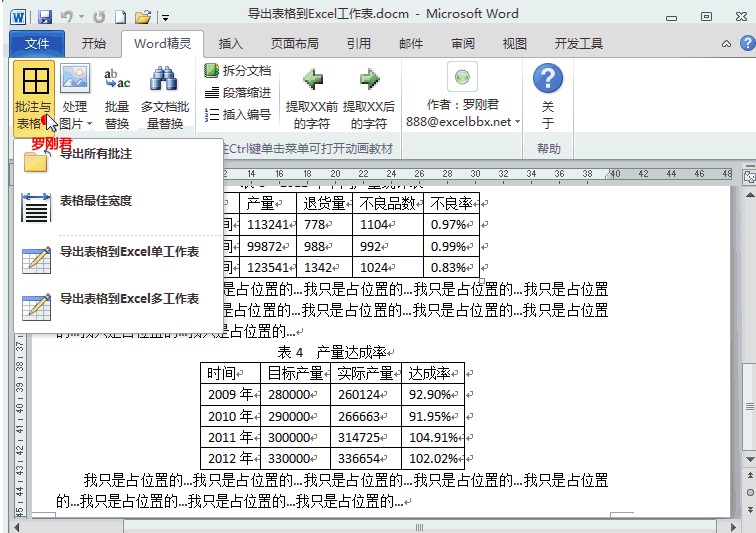
Task: Go to the 引用 tab
Action: click(x=359, y=44)
